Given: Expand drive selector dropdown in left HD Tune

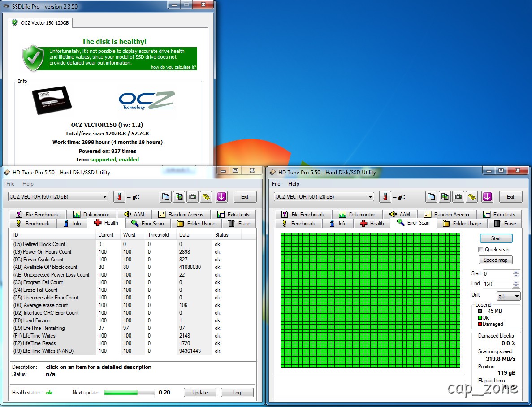Looking at the screenshot, I should [x=104, y=197].
